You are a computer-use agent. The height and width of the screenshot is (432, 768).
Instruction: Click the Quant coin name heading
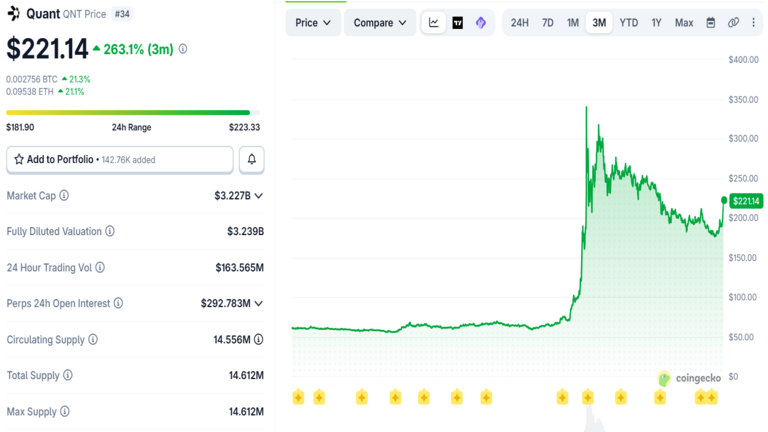tap(43, 14)
